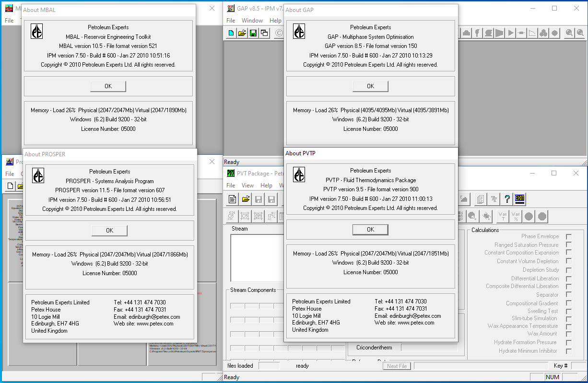588x383 pixels.
Task: Click the EXIT icon in PVT Package toolbar
Action: point(519,198)
